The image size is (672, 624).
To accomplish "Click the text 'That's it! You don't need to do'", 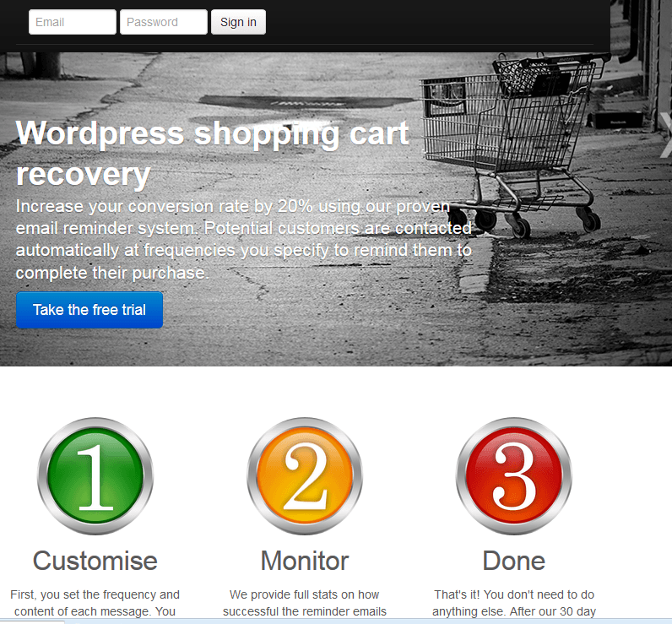I will [x=514, y=594].
